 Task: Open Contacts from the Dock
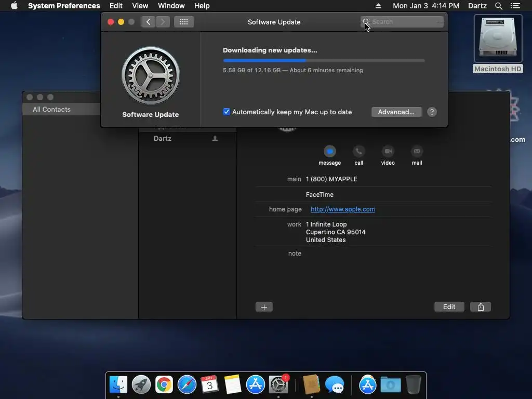tap(311, 385)
